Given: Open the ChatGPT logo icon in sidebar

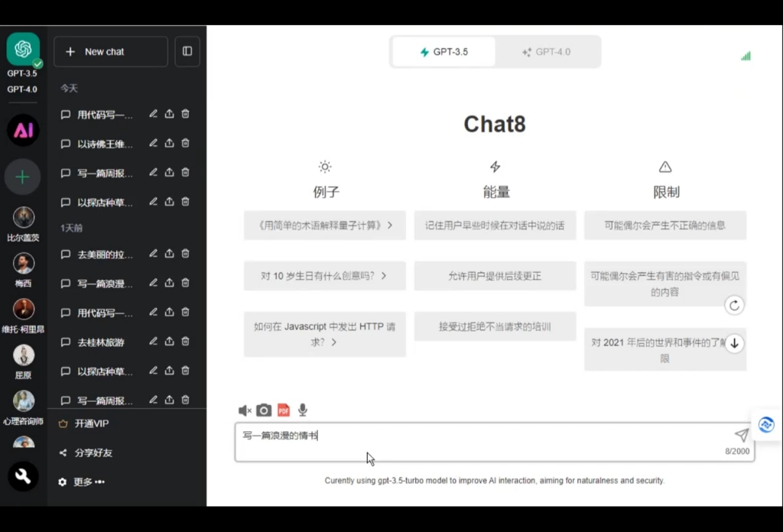Looking at the screenshot, I should pos(23,49).
